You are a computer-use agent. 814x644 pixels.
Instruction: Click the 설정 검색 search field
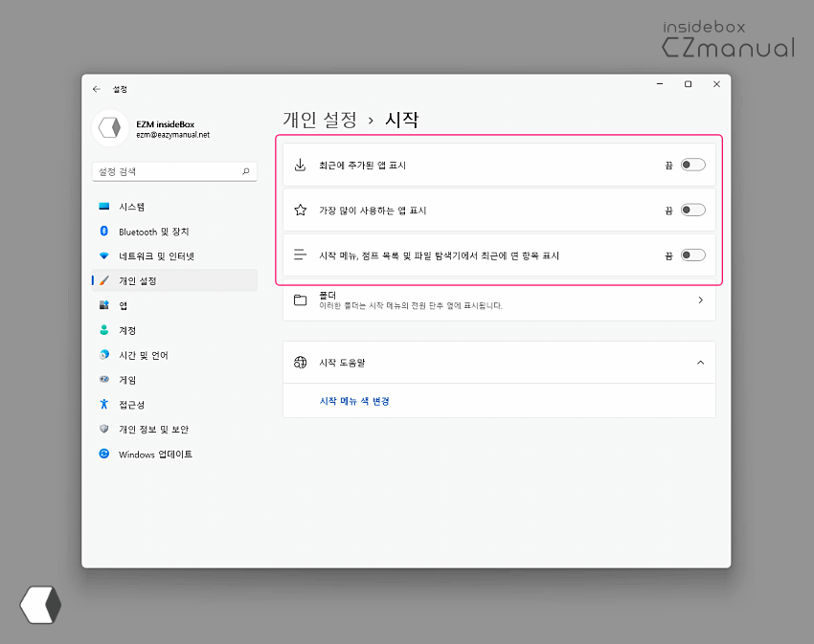click(x=174, y=170)
